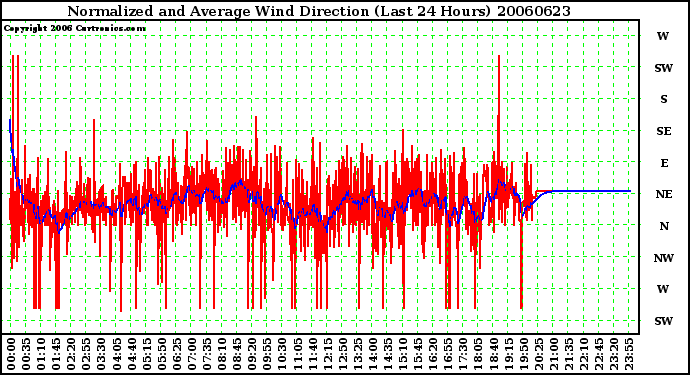Click the 03:30 time axis label
Viewport: 690px width, 375px height.
pos(101,354)
